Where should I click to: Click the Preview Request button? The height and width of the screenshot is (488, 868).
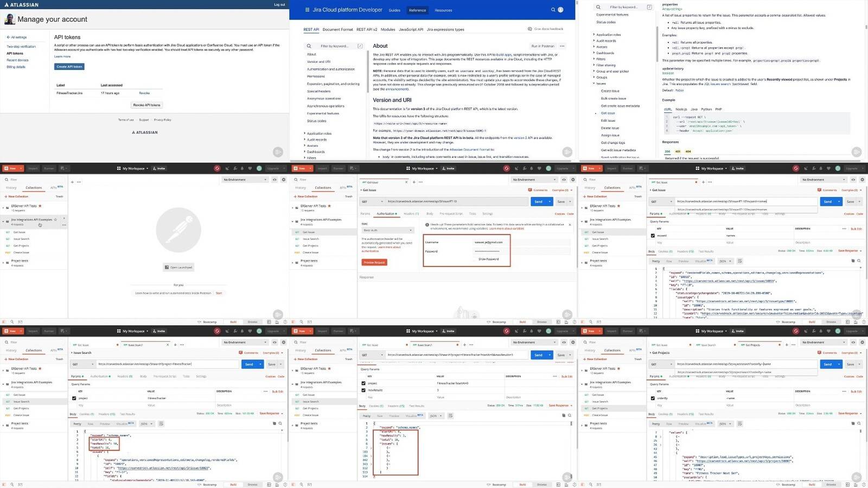pyautogui.click(x=374, y=262)
